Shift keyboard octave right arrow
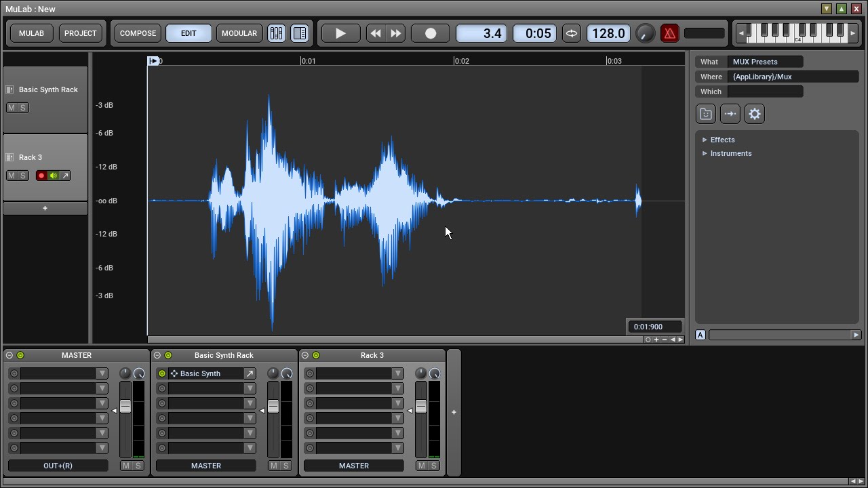Viewport: 868px width, 488px height. click(852, 33)
